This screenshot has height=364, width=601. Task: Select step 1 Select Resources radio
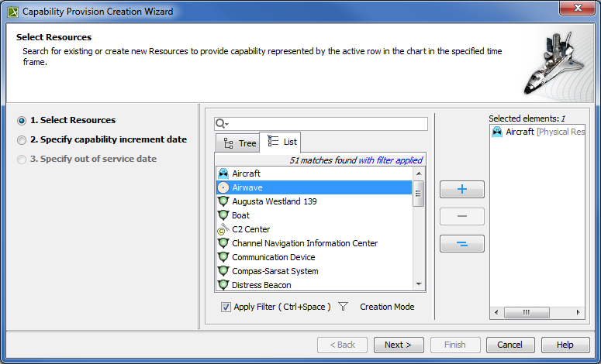coord(22,121)
